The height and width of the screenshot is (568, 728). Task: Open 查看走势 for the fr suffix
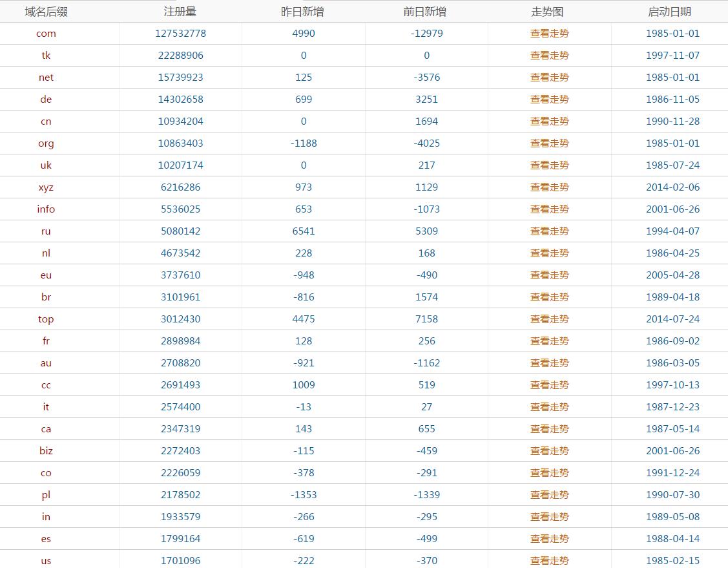point(549,341)
